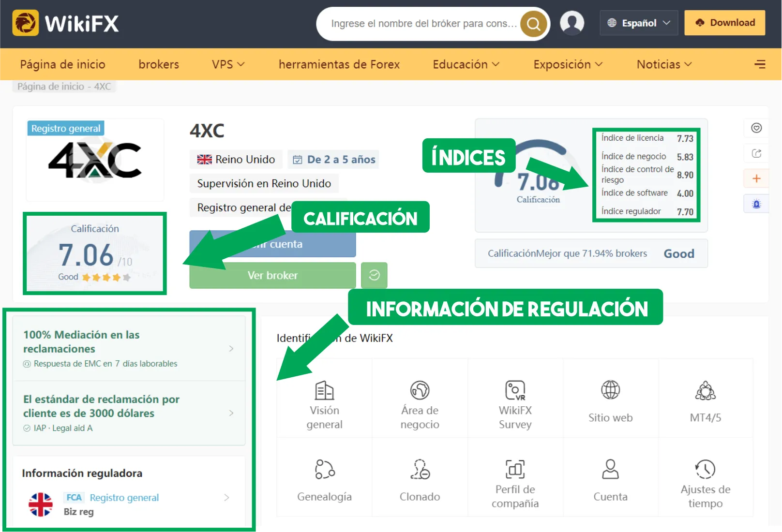Click the Ver broker button
782x532 pixels.
[272, 275]
